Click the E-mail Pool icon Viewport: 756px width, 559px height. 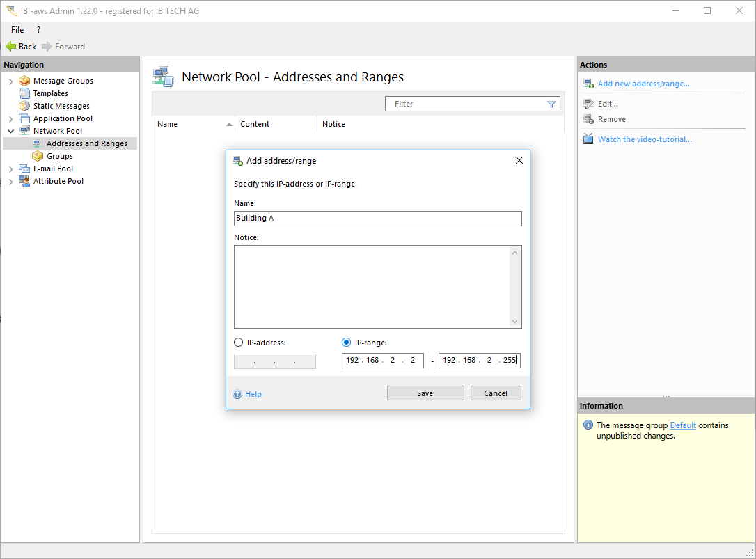pyautogui.click(x=25, y=168)
